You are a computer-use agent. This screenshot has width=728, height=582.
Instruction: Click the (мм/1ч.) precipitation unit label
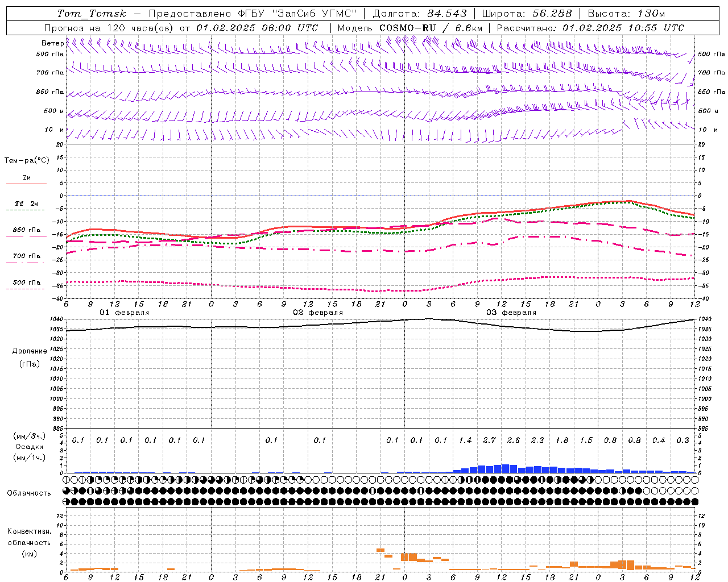click(30, 458)
